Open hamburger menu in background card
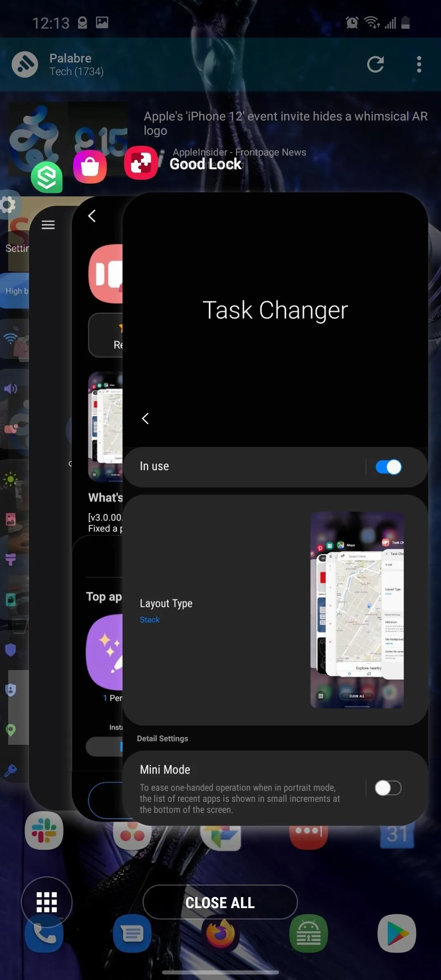 point(48,225)
